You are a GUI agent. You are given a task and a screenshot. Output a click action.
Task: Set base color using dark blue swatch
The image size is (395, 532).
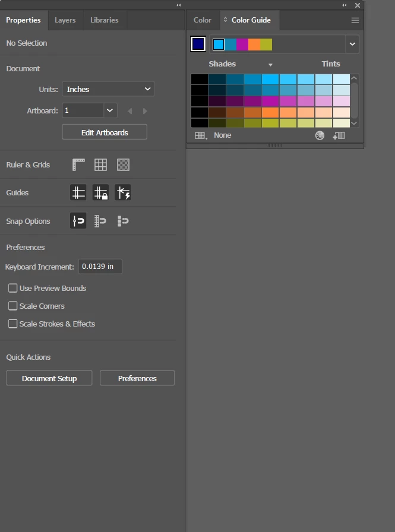[x=198, y=44]
